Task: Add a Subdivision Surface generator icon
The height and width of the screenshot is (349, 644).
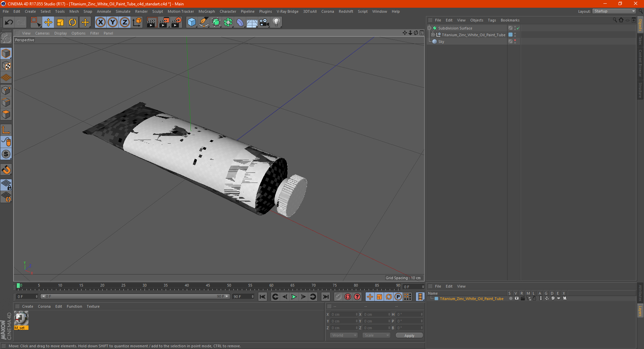Action: pos(216,22)
